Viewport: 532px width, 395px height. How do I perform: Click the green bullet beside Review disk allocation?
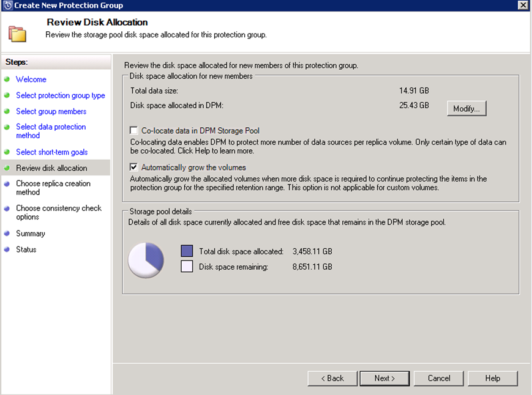pyautogui.click(x=7, y=168)
